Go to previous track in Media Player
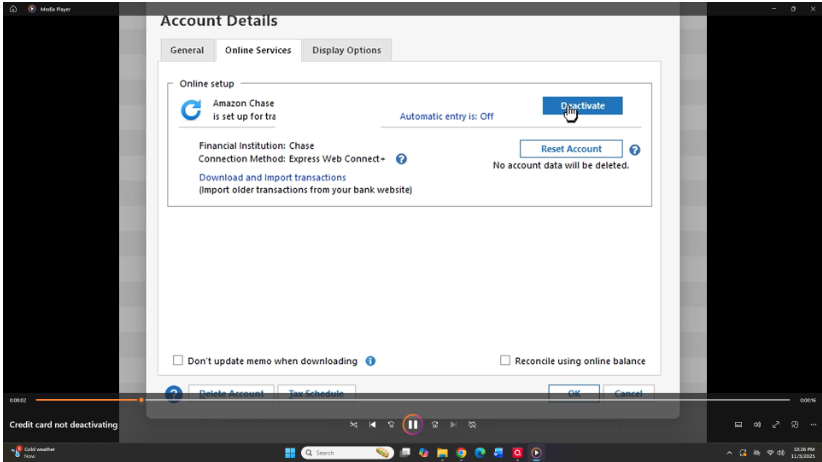The width and height of the screenshot is (822, 462). point(372,425)
